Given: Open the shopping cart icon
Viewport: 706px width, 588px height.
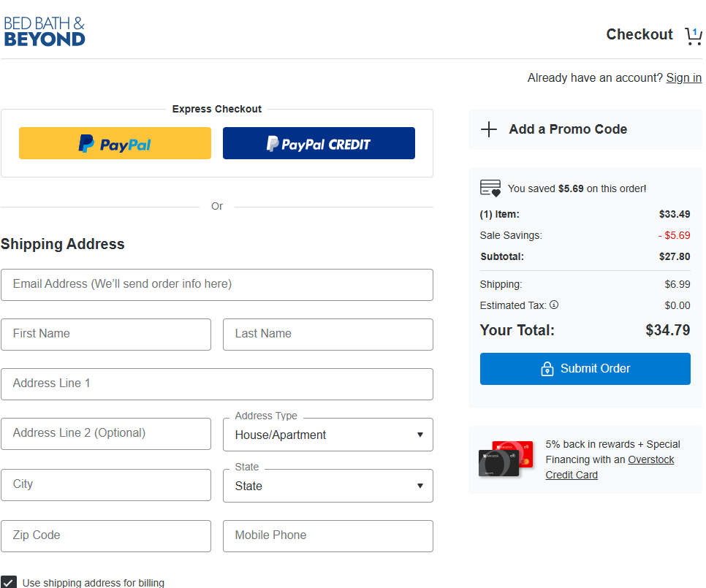Looking at the screenshot, I should click(x=692, y=36).
